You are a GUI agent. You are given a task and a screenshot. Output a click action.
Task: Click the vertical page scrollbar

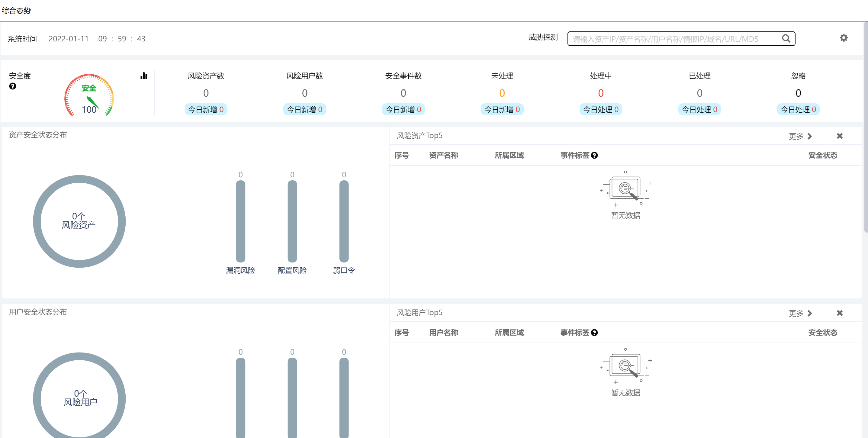[x=866, y=128]
